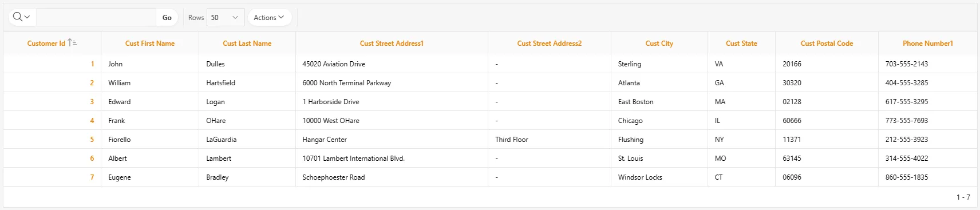Open the Actions menu
The width and height of the screenshot is (980, 210).
[x=269, y=17]
